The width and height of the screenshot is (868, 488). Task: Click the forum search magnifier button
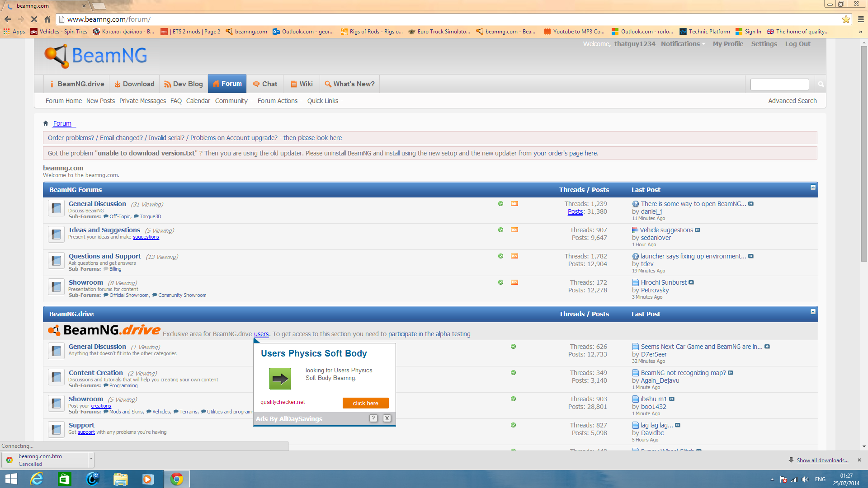821,84
